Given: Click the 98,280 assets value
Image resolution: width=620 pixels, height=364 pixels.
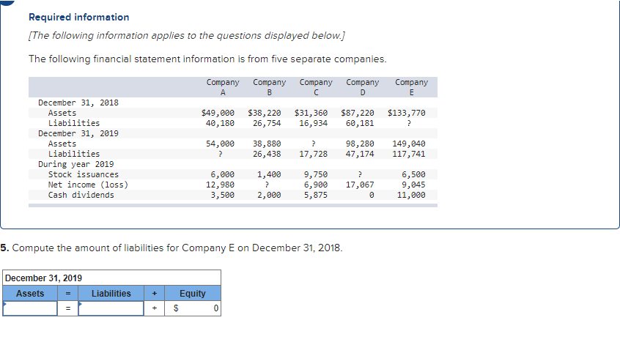Looking at the screenshot, I should pyautogui.click(x=360, y=144).
